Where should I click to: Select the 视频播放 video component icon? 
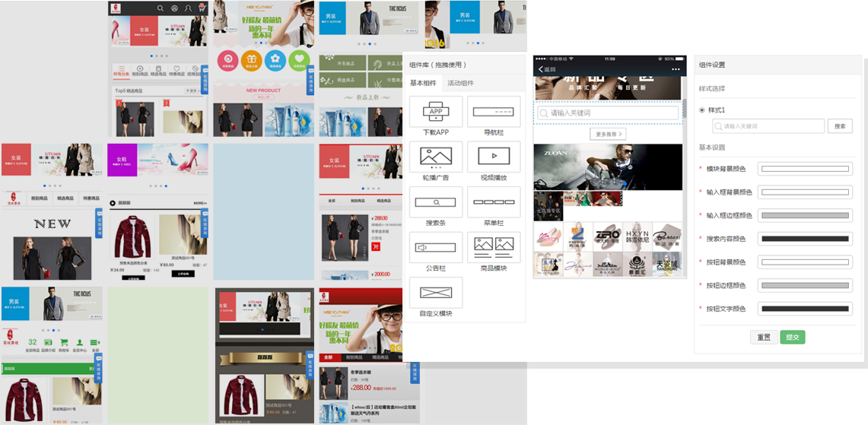[x=494, y=157]
